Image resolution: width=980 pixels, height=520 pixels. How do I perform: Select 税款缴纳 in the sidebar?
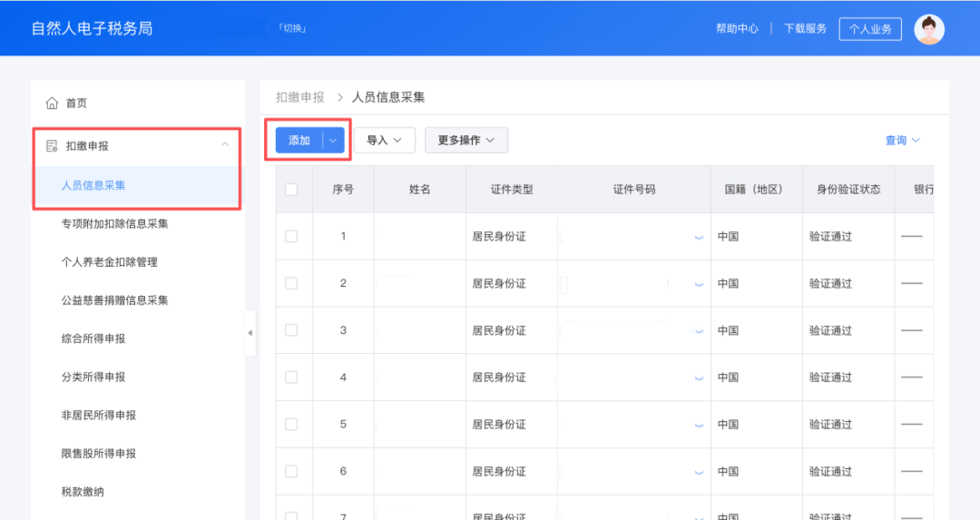click(83, 492)
